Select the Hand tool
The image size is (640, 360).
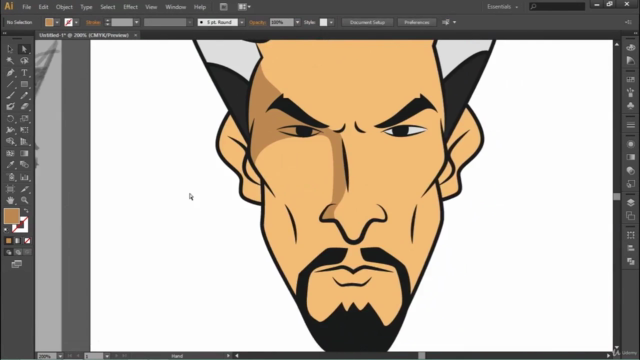click(10, 200)
